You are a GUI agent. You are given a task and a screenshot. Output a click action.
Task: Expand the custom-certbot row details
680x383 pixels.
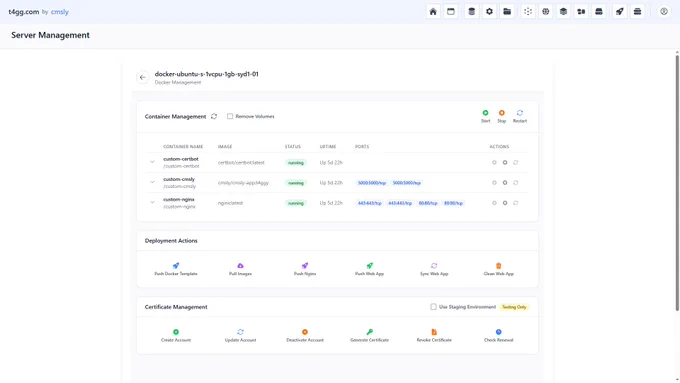pyautogui.click(x=152, y=162)
